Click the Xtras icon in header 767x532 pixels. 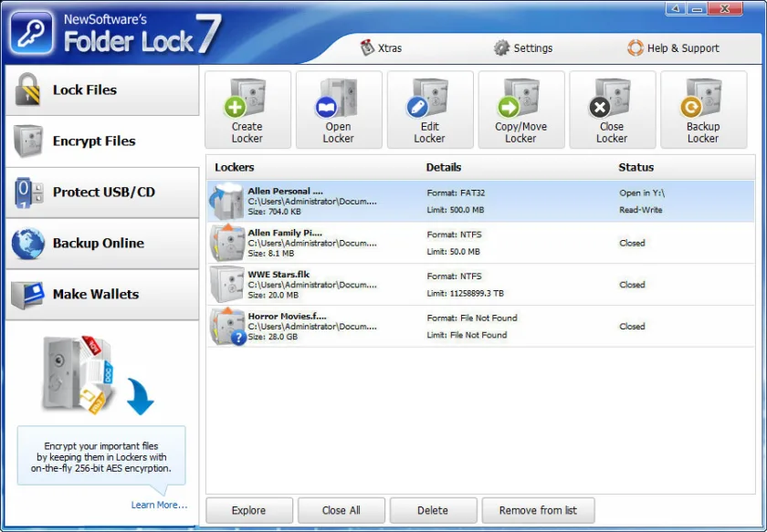click(x=367, y=47)
